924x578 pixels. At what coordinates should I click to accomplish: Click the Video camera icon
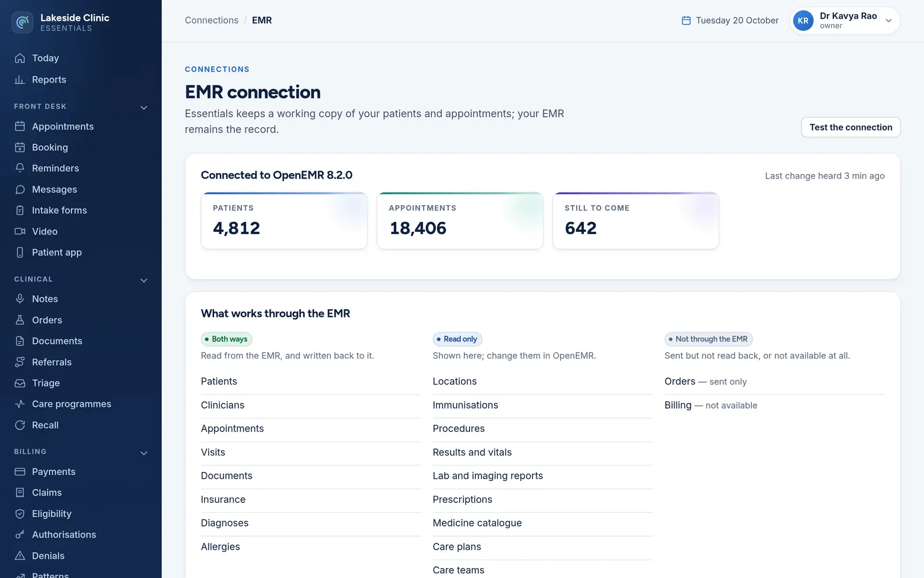tap(20, 231)
